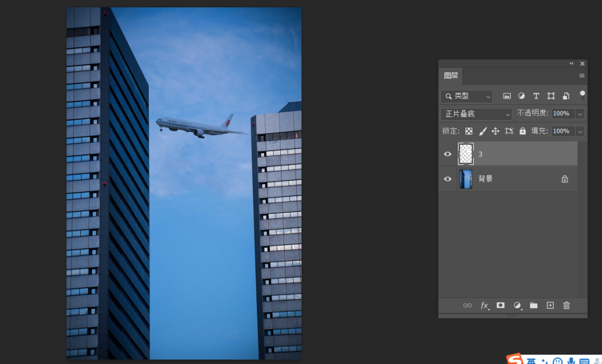The width and height of the screenshot is (602, 364).
Task: Filter layers by smart object icon
Action: pos(566,96)
